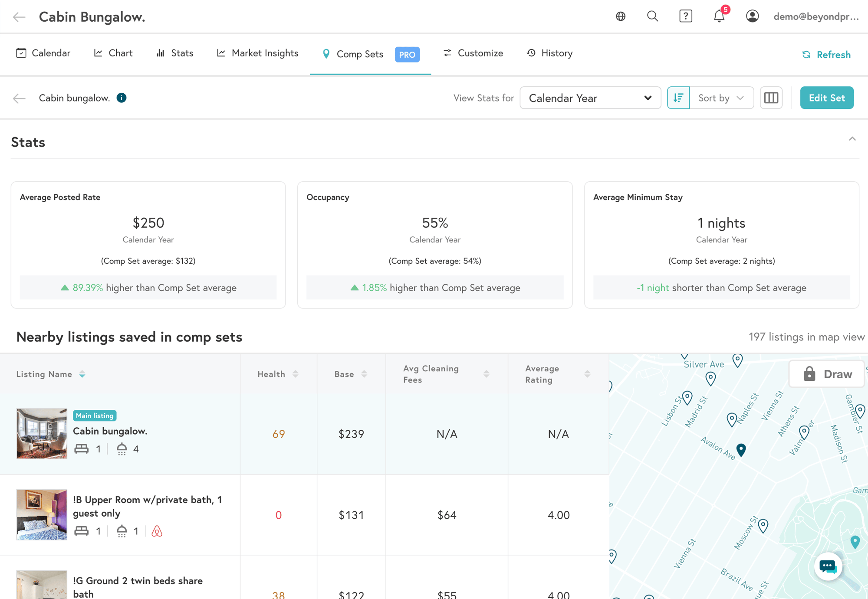Click the map pin beside Naples St
The width and height of the screenshot is (868, 599).
[732, 419]
